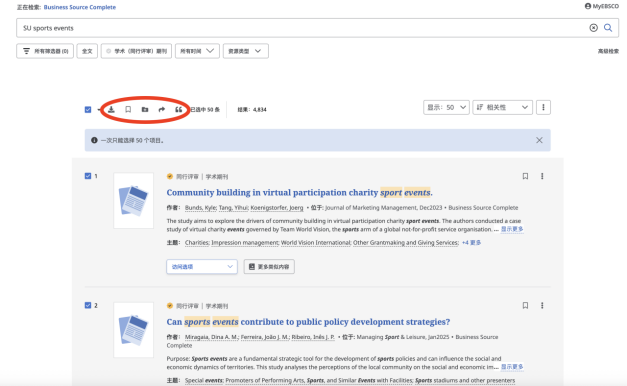Click World Vision International subject link
The width and height of the screenshot is (627, 386).
tap(316, 242)
